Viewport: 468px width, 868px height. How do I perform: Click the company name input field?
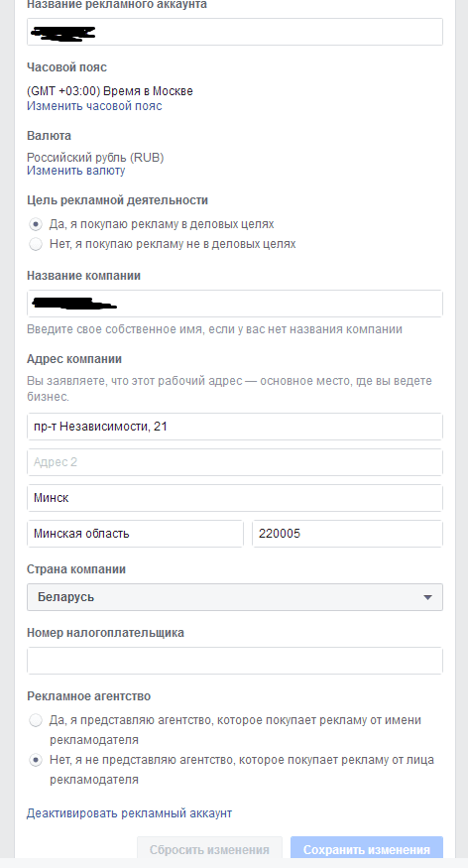click(235, 304)
